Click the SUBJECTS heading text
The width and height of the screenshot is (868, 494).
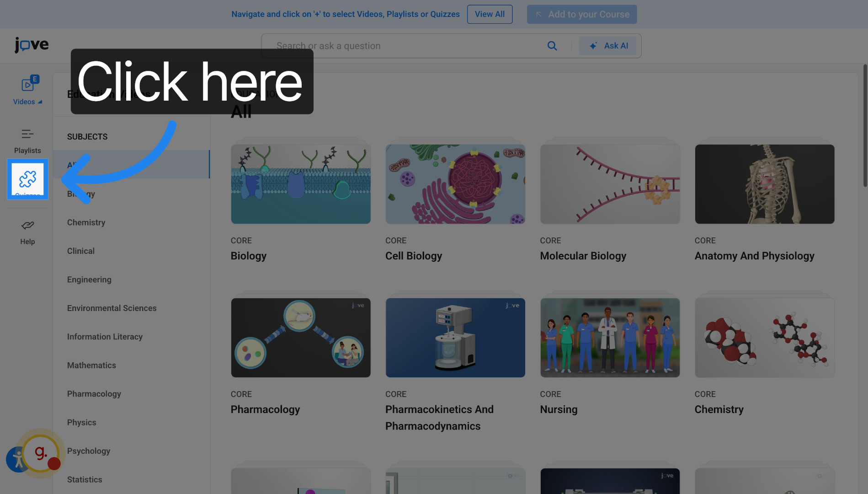[87, 137]
